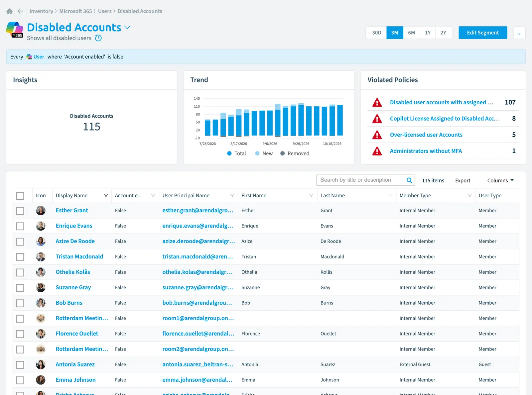
Task: Click the User Type column header
Action: click(490, 196)
